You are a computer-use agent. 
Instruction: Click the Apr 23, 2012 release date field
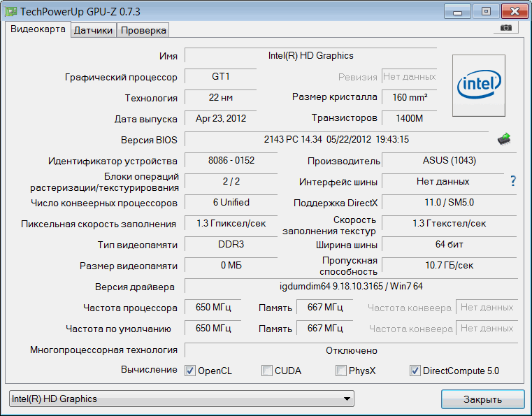click(220, 118)
